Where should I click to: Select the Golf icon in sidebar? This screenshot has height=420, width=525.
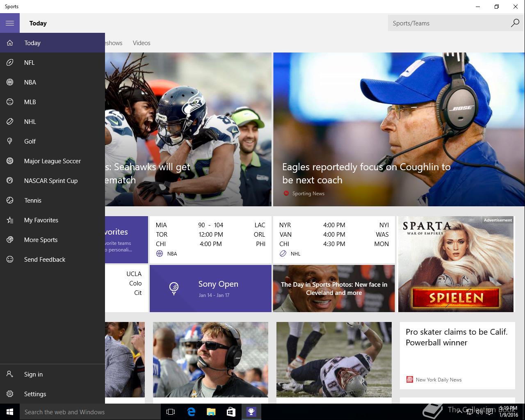pyautogui.click(x=10, y=141)
